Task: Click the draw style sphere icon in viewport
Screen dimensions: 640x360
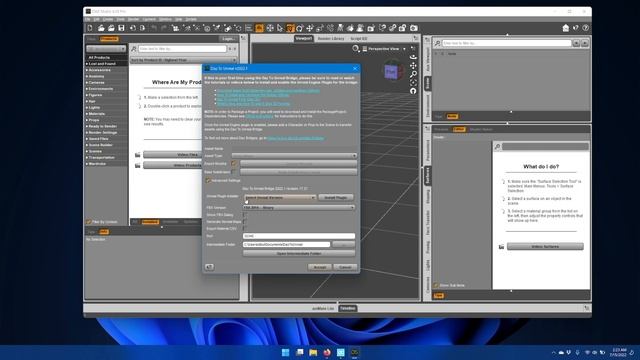Action: point(356,49)
